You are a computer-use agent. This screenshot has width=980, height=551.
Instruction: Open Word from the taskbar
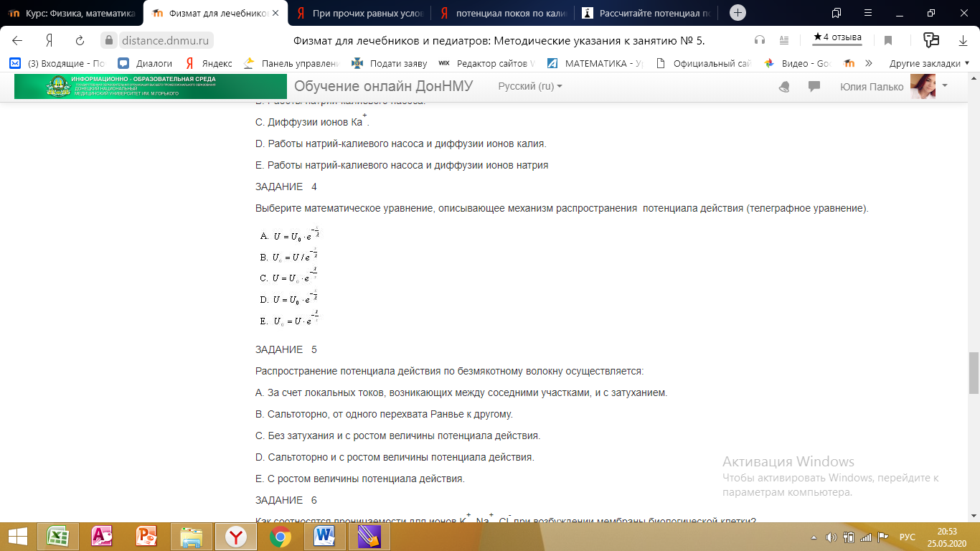tap(324, 537)
